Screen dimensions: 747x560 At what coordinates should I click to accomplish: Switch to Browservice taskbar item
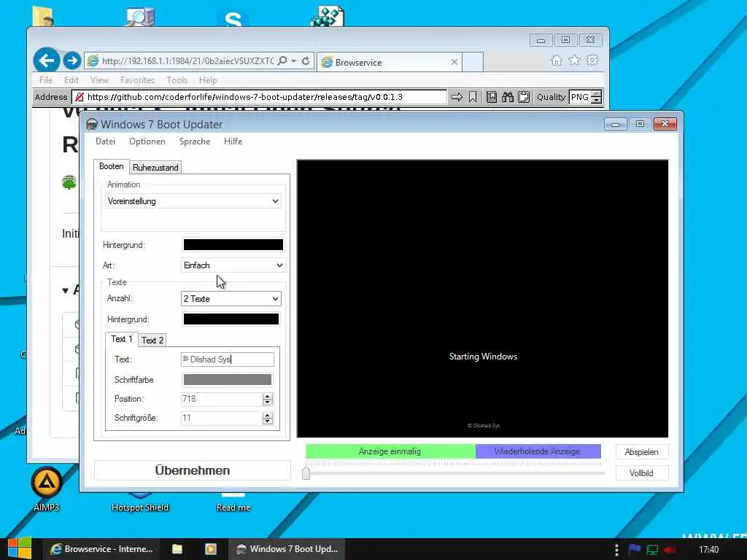[x=101, y=549]
